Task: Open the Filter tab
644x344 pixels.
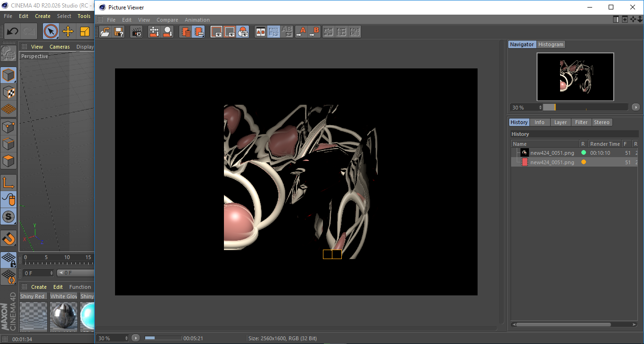Action: click(581, 122)
